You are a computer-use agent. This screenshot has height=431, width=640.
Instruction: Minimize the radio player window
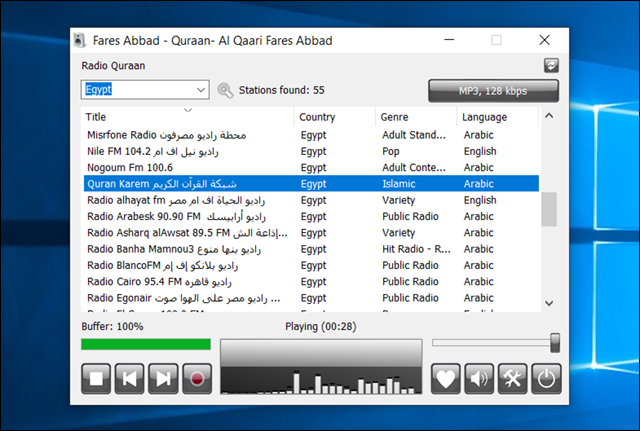pyautogui.click(x=449, y=40)
